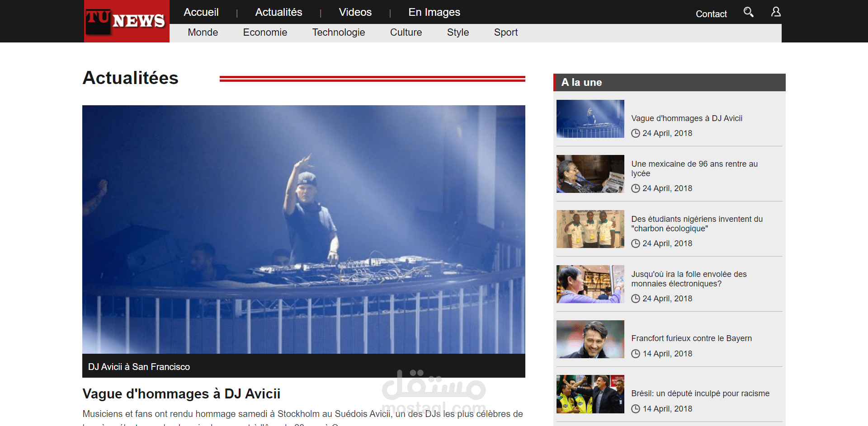
Task: Open sidebar article Vague d'hommages à DJ Avicii
Action: point(687,118)
